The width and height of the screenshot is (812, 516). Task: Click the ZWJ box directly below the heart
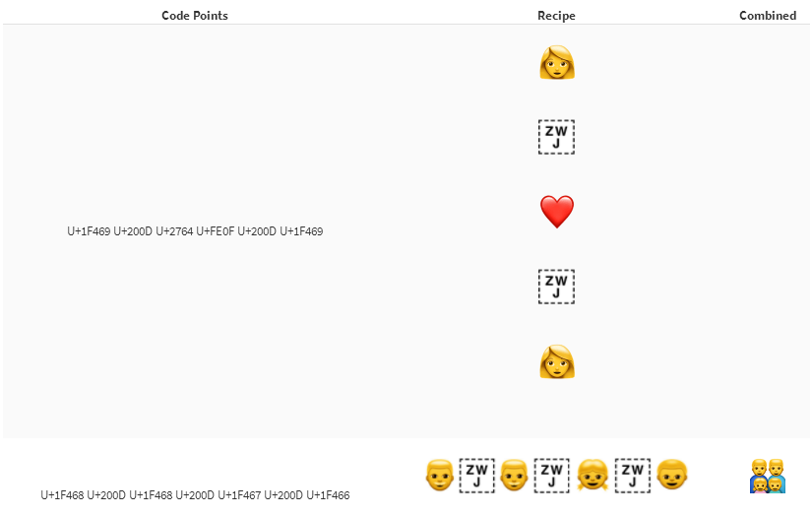[556, 287]
